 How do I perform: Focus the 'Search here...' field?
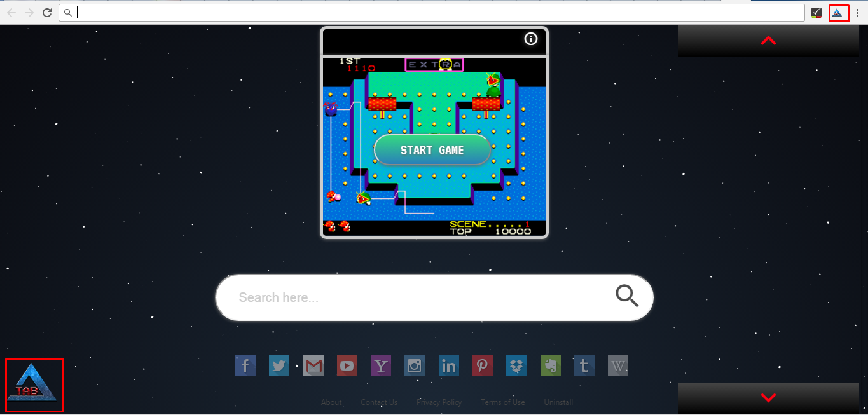pyautogui.click(x=434, y=297)
